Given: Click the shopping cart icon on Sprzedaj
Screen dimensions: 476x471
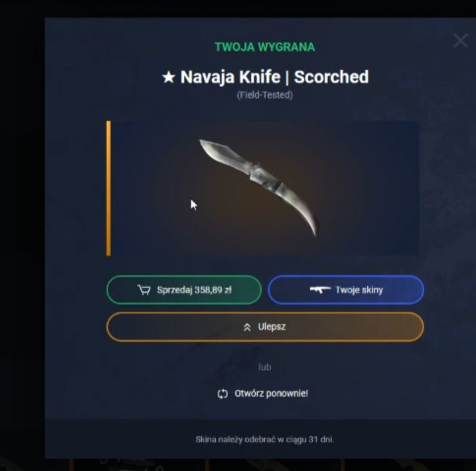Looking at the screenshot, I should coord(144,290).
